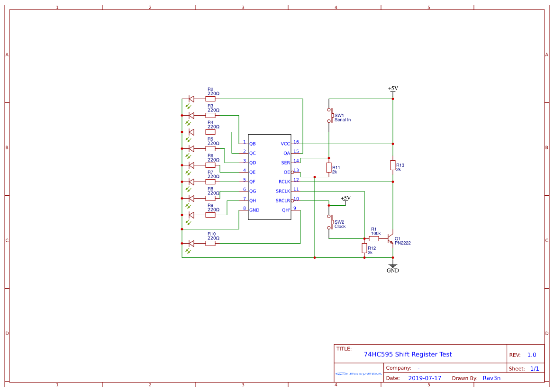Click the VCC pin label
Screen dimensions: 554x392
point(285,144)
